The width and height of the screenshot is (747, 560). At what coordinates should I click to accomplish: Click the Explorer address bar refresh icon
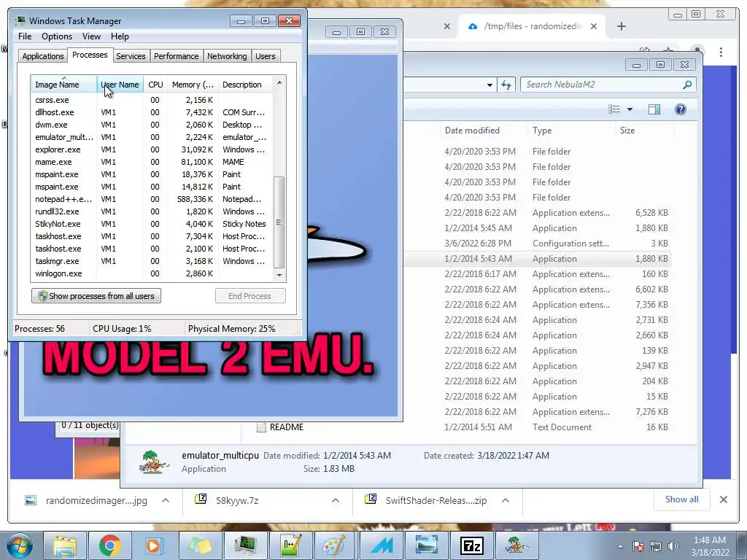point(506,85)
